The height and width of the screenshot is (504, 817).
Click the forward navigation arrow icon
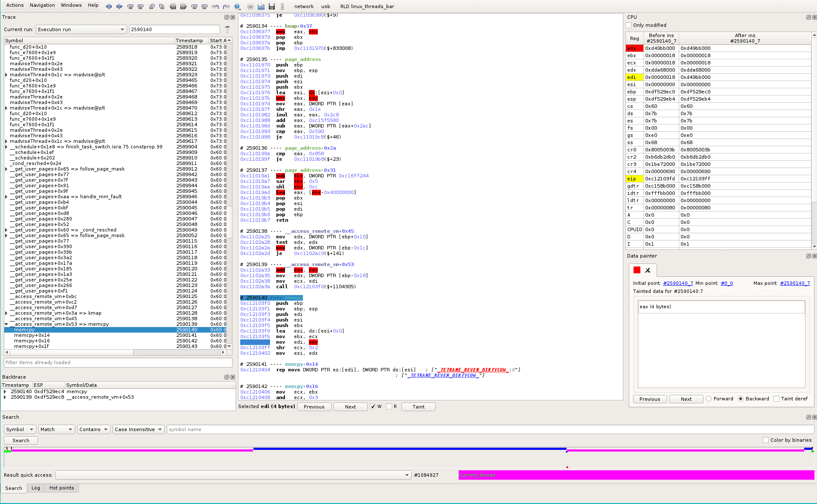point(119,6)
